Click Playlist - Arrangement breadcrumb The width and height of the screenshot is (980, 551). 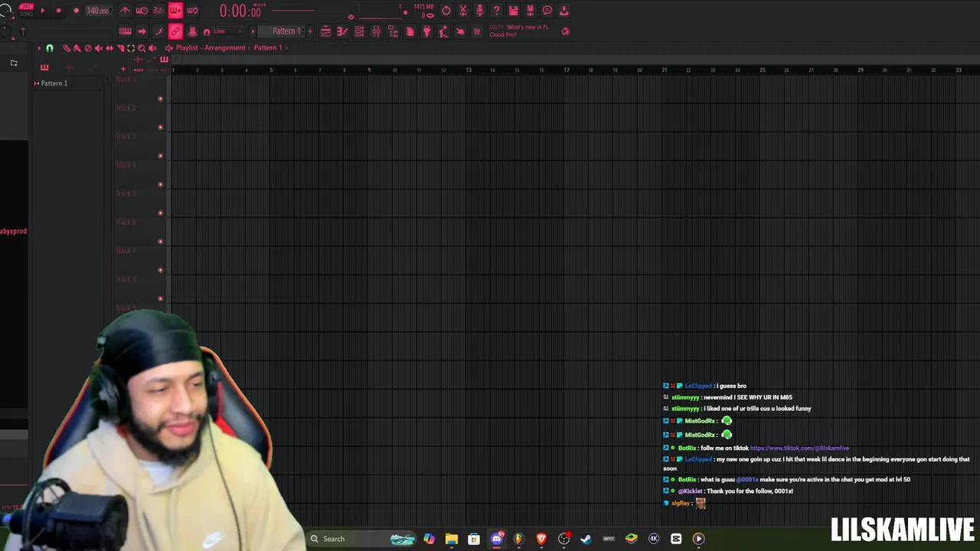211,47
